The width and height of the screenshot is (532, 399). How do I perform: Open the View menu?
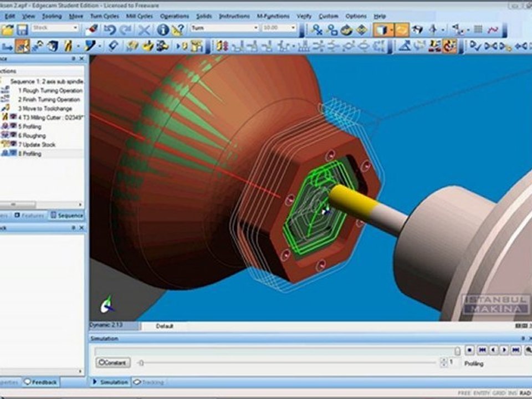[x=28, y=16]
